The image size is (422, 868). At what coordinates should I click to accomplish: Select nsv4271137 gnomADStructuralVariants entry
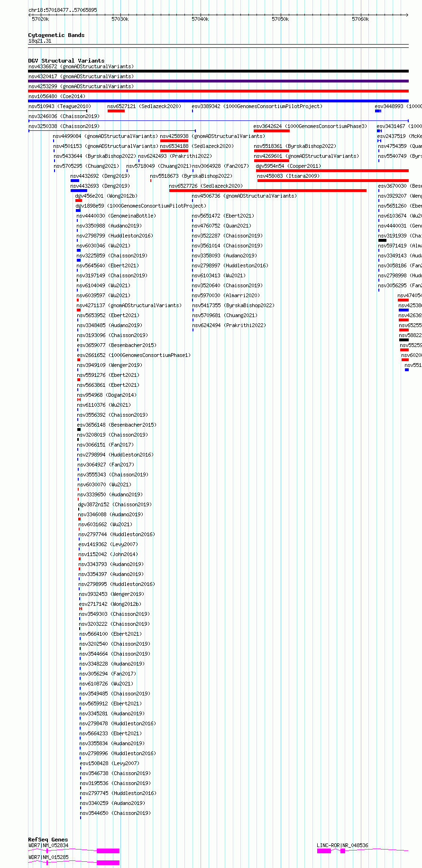click(x=129, y=305)
